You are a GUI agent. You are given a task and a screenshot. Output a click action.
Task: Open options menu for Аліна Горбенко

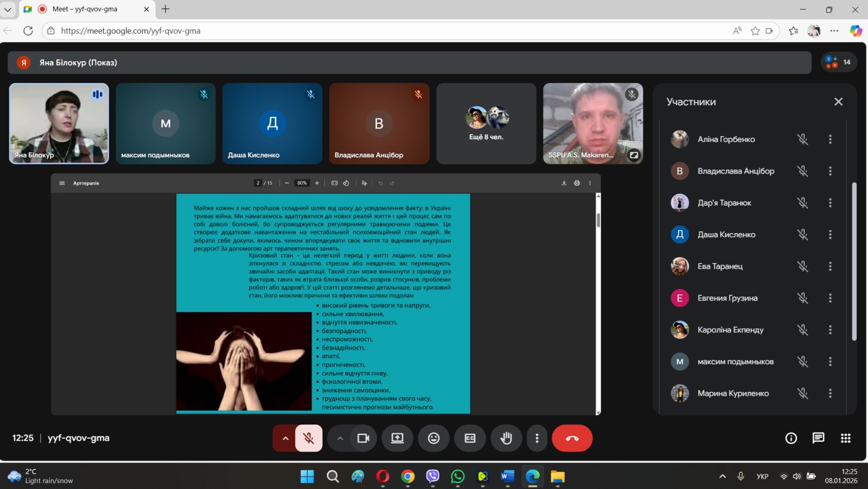pos(830,139)
